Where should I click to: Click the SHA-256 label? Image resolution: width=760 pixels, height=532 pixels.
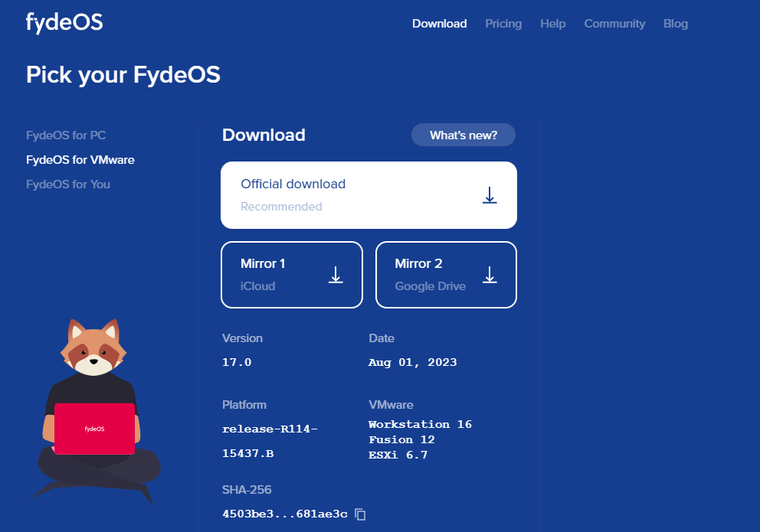click(x=247, y=490)
